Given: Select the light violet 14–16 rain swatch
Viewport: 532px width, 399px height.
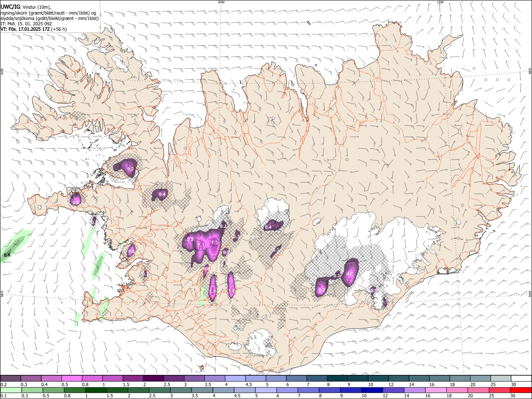Looking at the screenshot, I should click(414, 390).
